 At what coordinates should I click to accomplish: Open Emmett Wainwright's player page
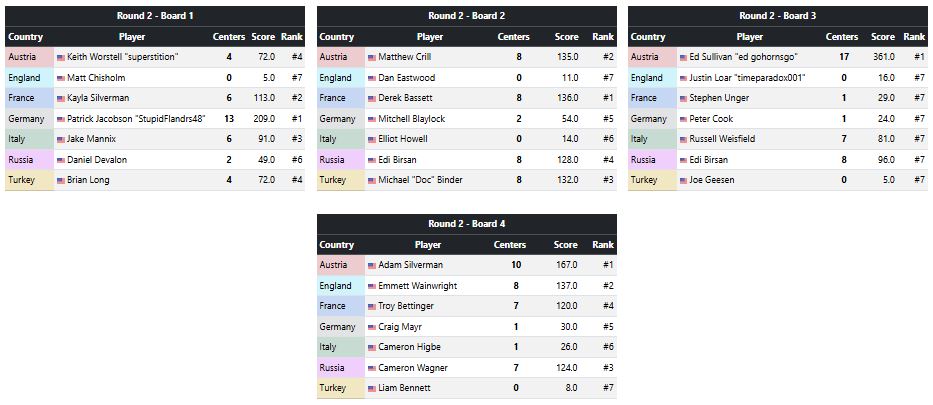click(x=418, y=286)
